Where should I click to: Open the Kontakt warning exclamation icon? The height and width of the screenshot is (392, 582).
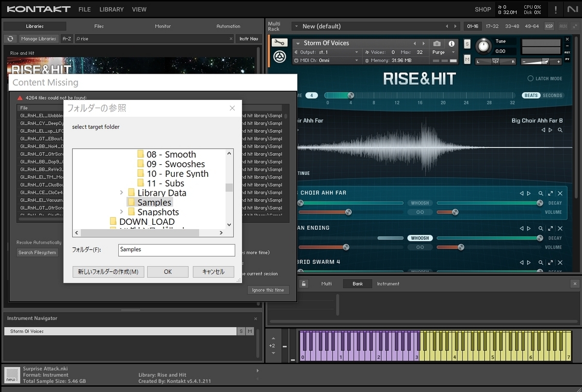pyautogui.click(x=555, y=9)
